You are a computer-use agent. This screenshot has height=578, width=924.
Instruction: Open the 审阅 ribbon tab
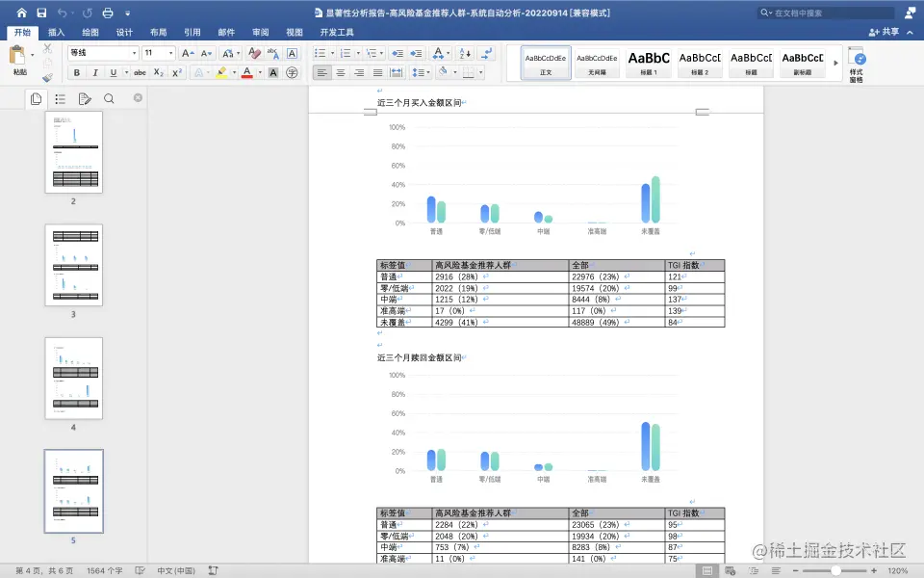(x=260, y=32)
